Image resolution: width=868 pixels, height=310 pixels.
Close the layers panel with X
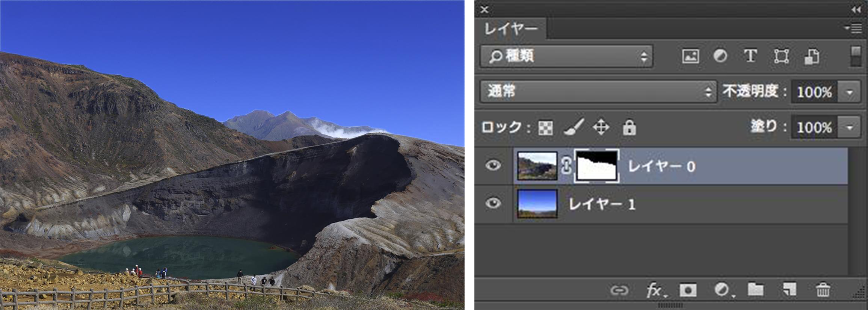485,9
